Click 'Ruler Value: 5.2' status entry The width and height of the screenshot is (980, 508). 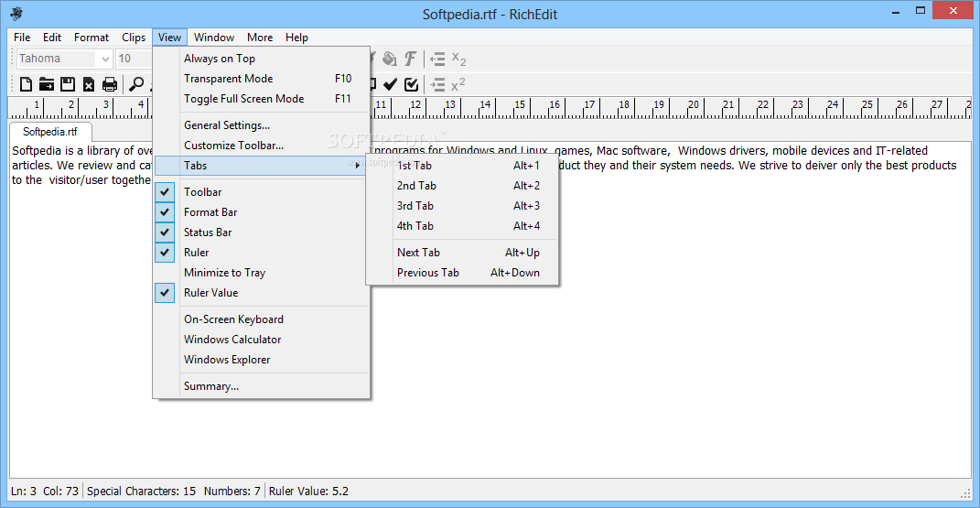click(x=308, y=492)
